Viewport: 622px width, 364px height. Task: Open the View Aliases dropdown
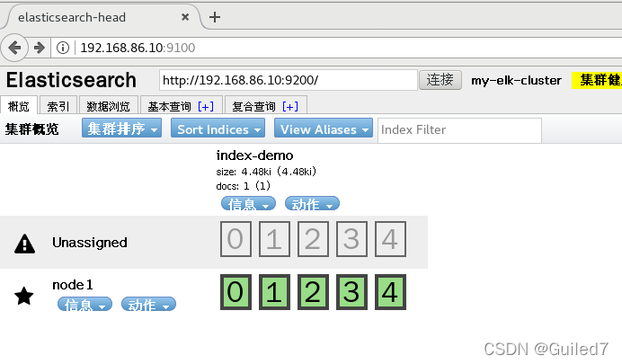tap(324, 129)
